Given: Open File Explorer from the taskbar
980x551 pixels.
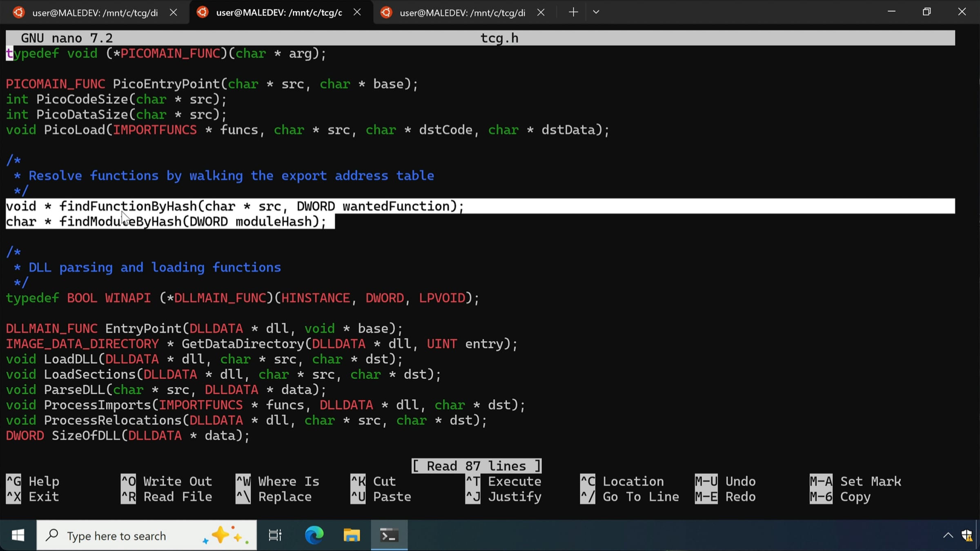Looking at the screenshot, I should tap(352, 535).
